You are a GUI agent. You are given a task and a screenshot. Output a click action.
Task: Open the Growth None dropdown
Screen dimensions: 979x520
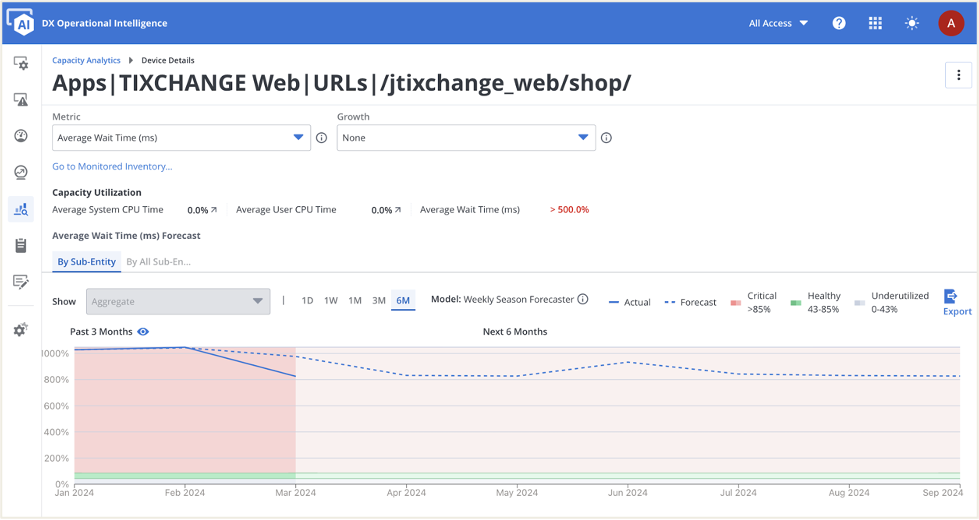point(466,138)
